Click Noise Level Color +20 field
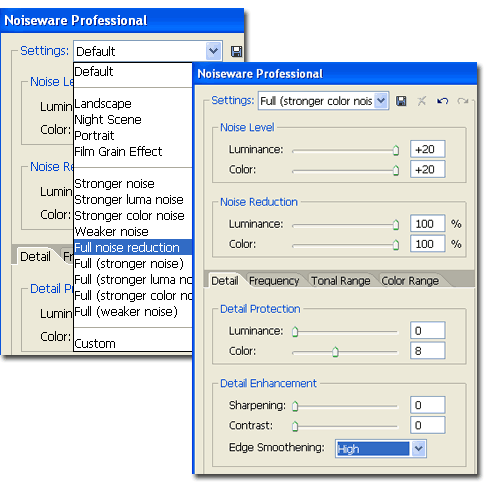The height and width of the screenshot is (485, 488). [x=428, y=169]
